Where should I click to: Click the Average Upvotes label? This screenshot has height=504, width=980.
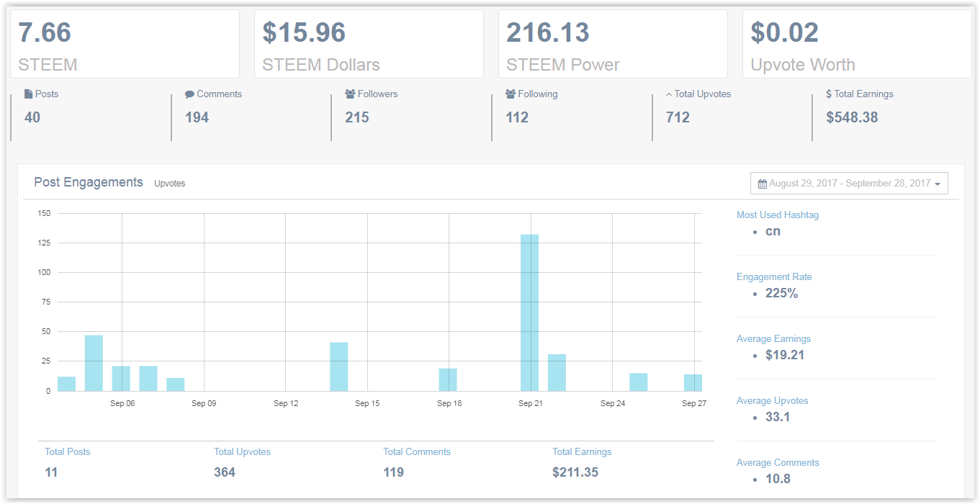click(773, 400)
